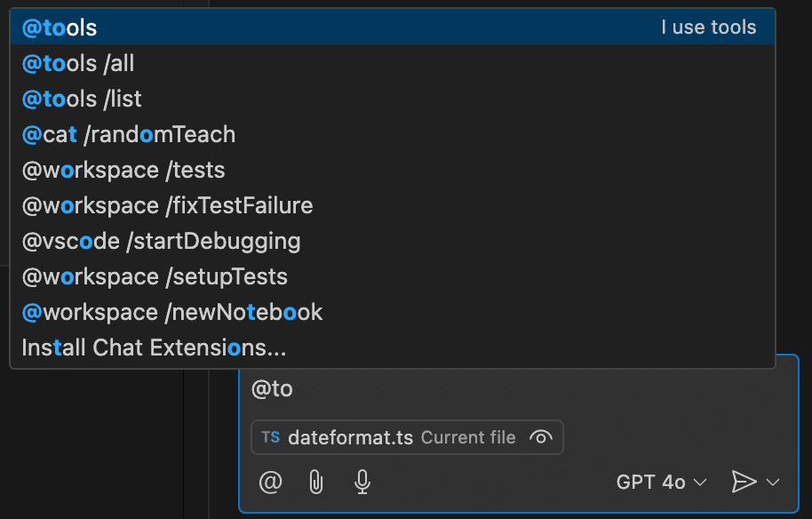Viewport: 812px width, 519px height.
Task: Click the send message icon
Action: 744,482
